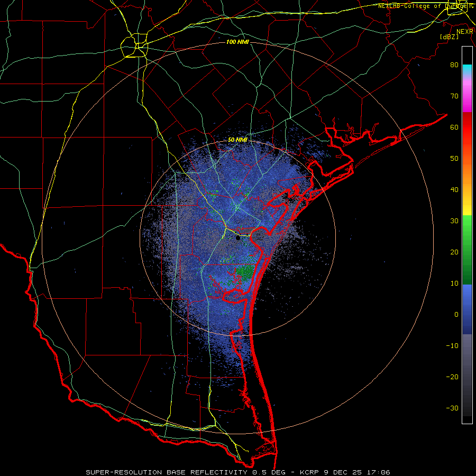476x476 pixels.
Task: Click the KCRP station identifier in footer
Action: click(309, 472)
